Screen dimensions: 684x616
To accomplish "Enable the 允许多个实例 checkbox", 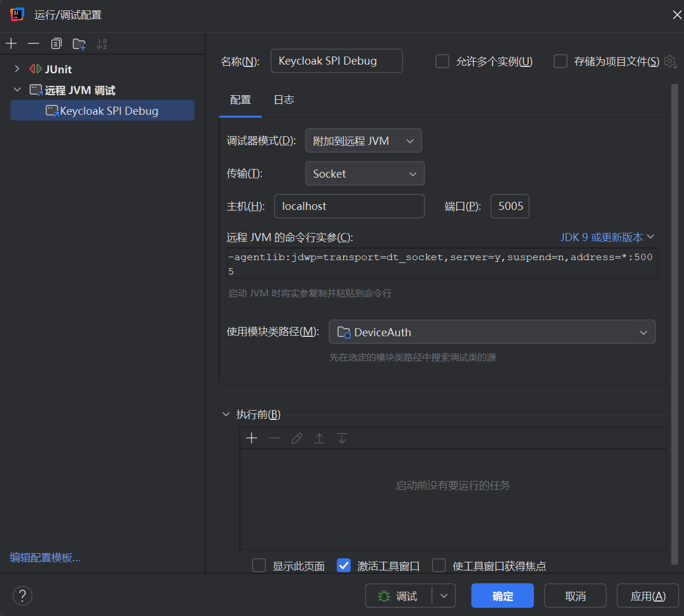I will point(442,61).
